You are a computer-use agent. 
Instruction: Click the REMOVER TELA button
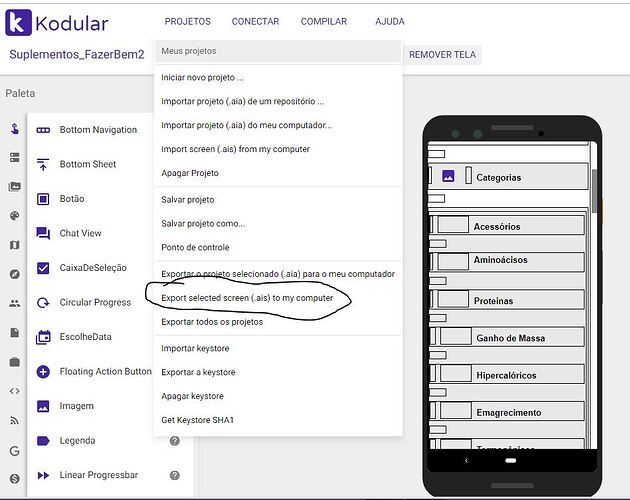pos(442,55)
